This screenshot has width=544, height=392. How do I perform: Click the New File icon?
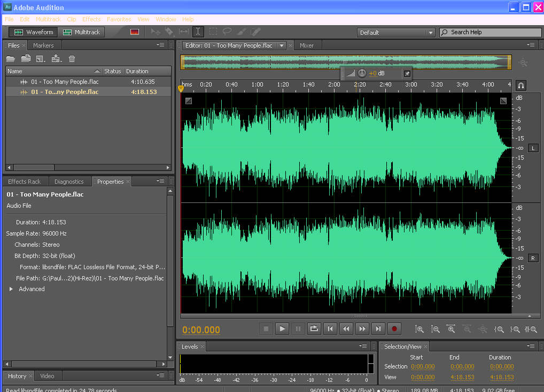[x=41, y=59]
